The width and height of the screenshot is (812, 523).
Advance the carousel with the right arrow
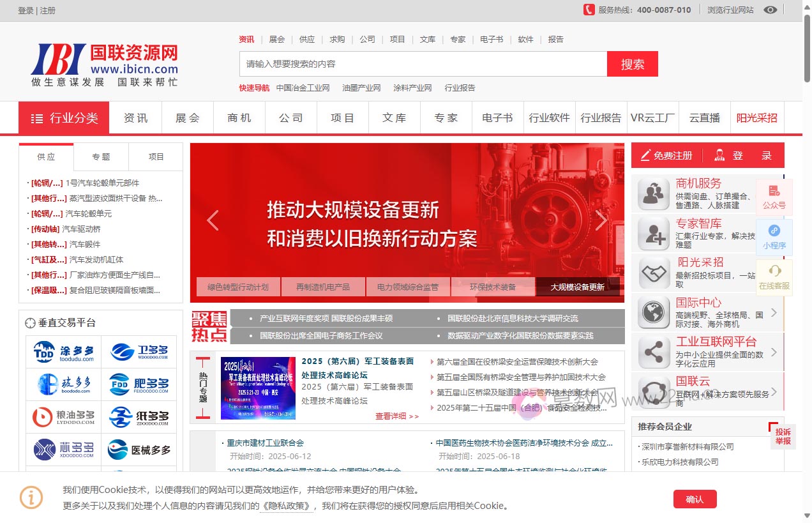click(601, 220)
